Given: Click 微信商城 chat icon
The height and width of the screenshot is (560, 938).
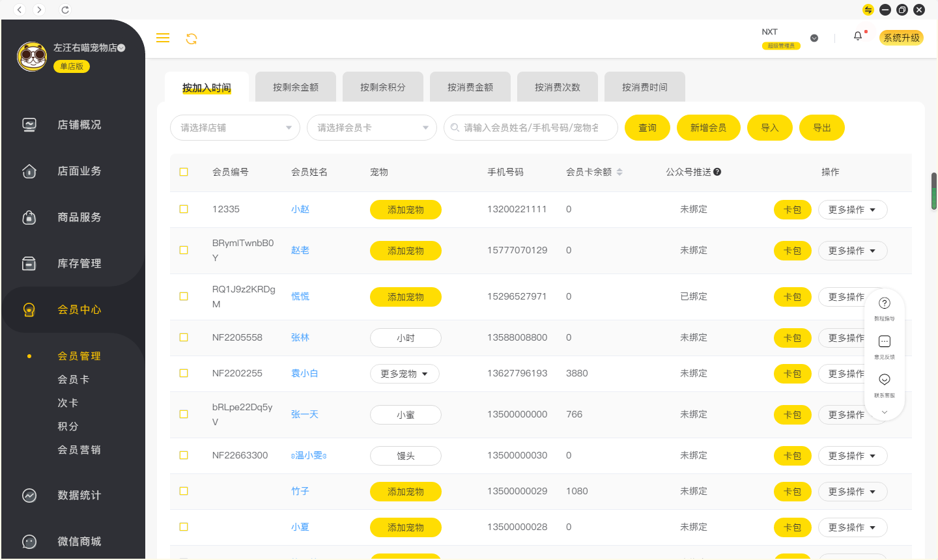Looking at the screenshot, I should 29,542.
